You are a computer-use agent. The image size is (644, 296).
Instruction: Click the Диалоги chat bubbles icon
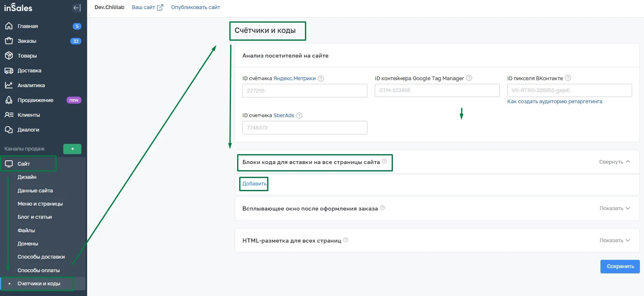coord(9,130)
